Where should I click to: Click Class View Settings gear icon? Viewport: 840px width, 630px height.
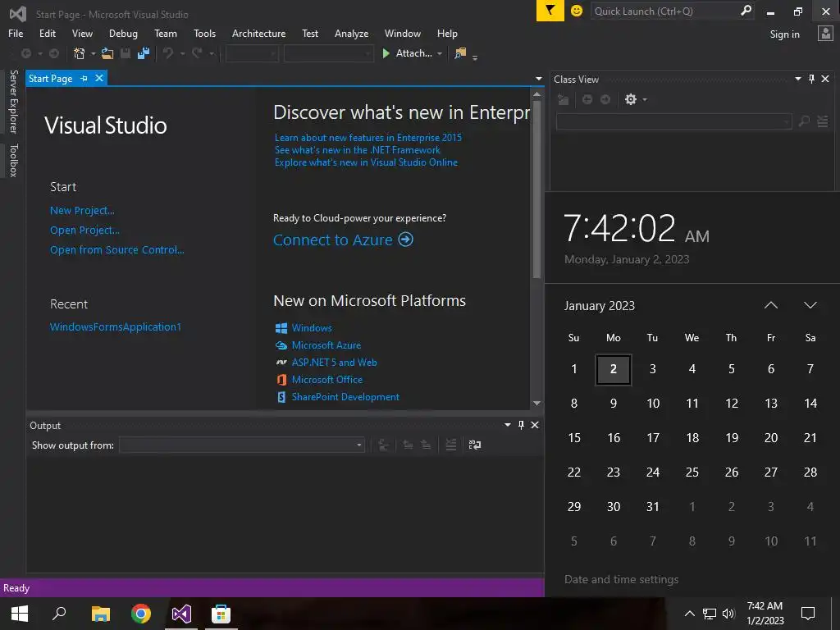[631, 99]
